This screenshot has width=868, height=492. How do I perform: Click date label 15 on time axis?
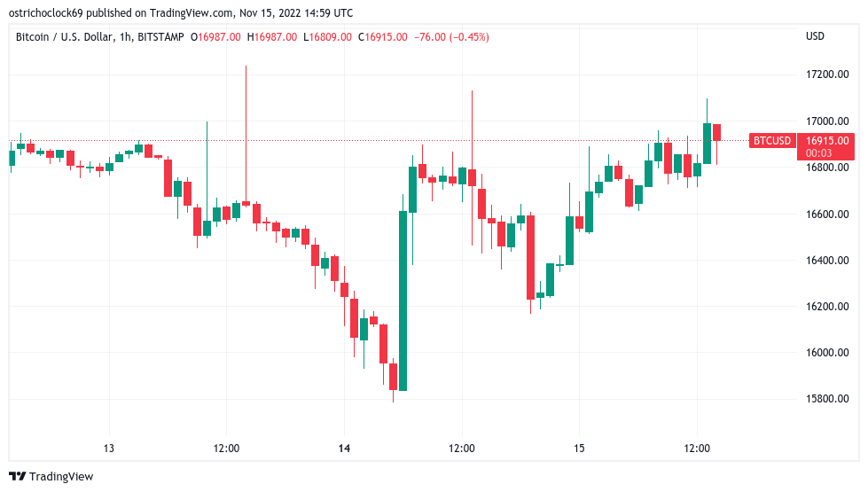(x=579, y=449)
